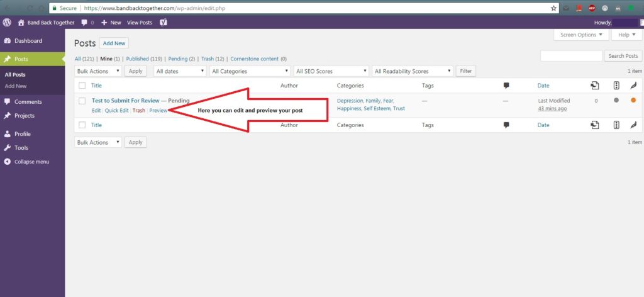Click the comments column header icon
Image resolution: width=644 pixels, height=297 pixels.
506,86
